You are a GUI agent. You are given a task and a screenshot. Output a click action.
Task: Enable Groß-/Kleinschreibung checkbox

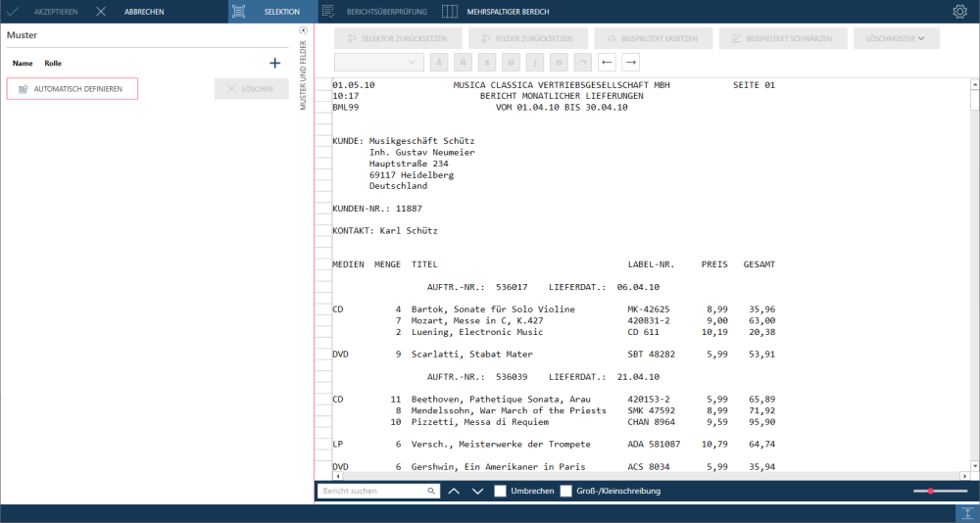point(565,491)
